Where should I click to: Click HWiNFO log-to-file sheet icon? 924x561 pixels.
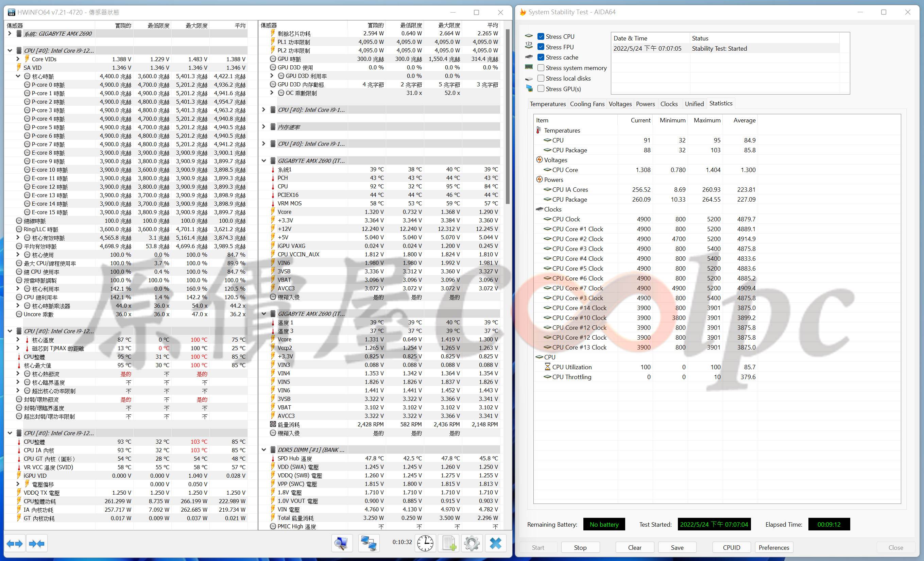[x=449, y=543]
